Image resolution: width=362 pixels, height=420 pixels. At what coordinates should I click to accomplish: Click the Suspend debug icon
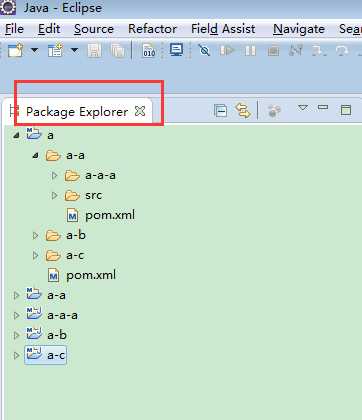tap(250, 51)
